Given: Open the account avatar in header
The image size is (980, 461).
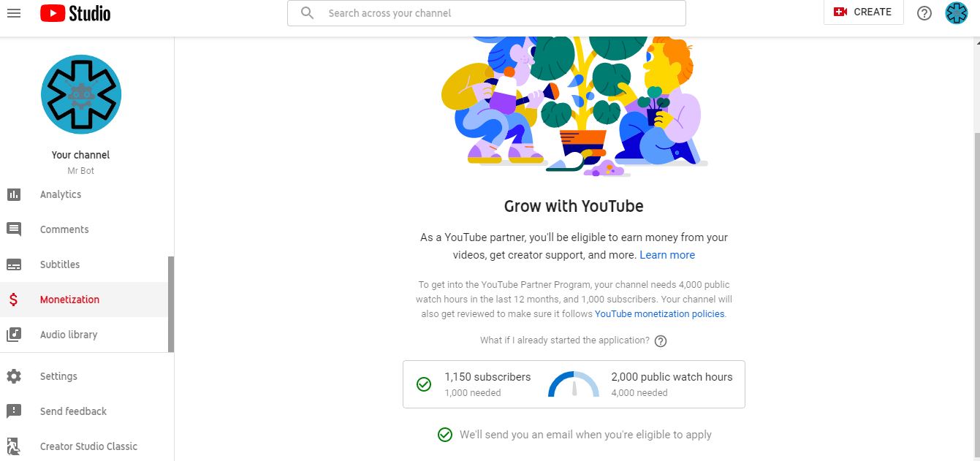Looking at the screenshot, I should click(957, 13).
